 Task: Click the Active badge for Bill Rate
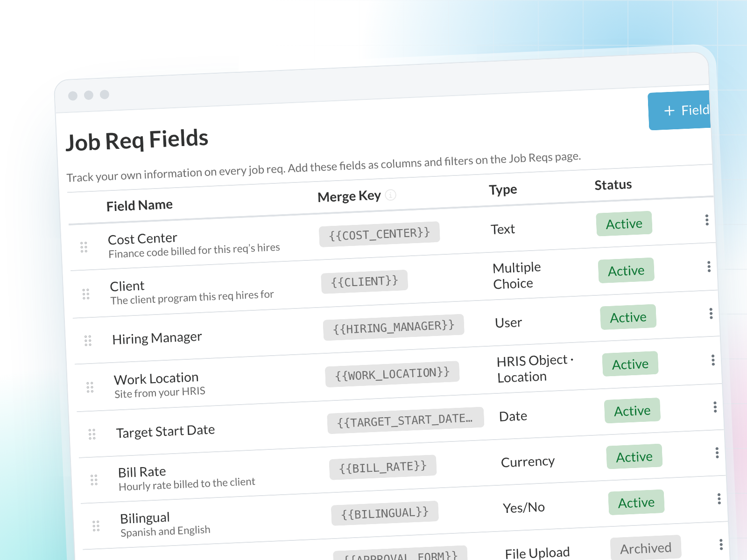[634, 457]
